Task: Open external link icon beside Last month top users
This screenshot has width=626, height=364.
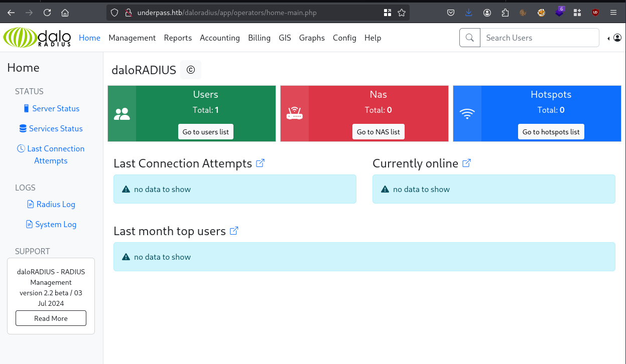Action: 234,231
